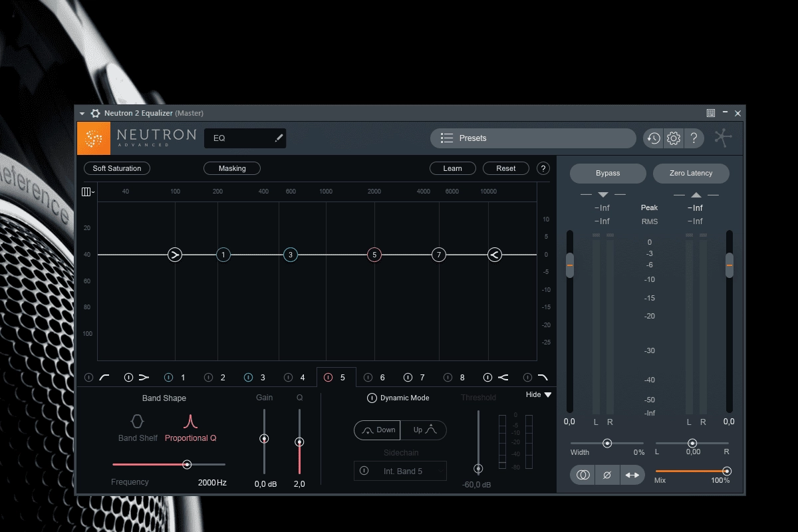Image resolution: width=798 pixels, height=532 pixels.
Task: Select the band 5 tab
Action: pyautogui.click(x=336, y=377)
